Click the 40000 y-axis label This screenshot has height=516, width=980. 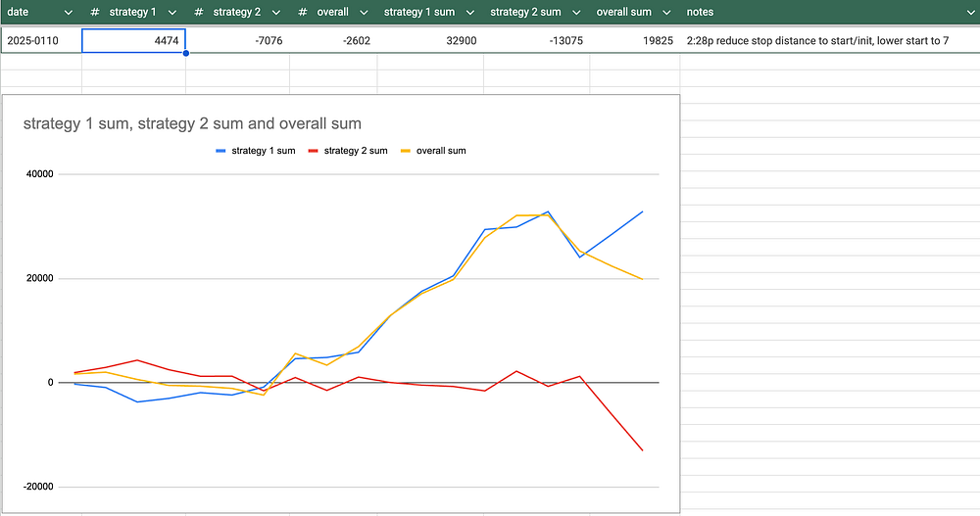coord(39,174)
